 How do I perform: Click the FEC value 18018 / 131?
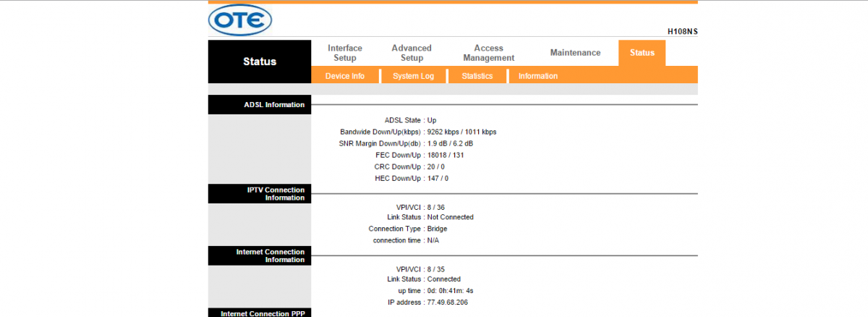coord(446,155)
